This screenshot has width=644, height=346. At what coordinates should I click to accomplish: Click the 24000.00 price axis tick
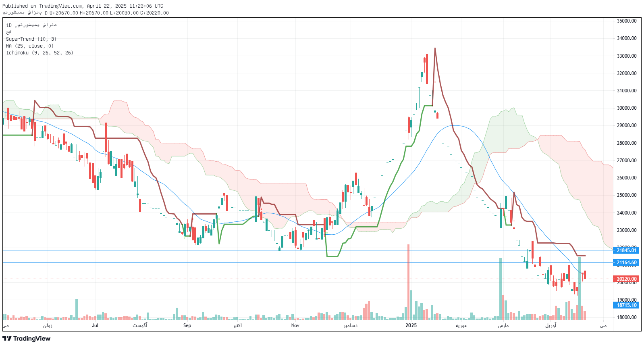pos(627,213)
